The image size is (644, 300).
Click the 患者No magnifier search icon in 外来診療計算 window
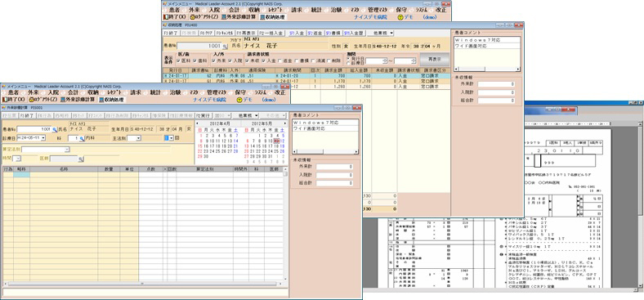(55, 129)
